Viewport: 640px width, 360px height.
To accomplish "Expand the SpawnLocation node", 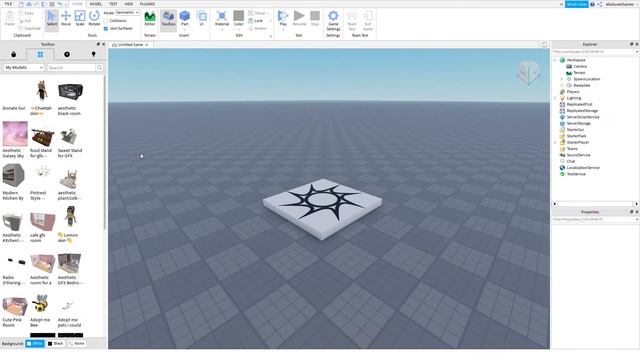I will pos(562,79).
